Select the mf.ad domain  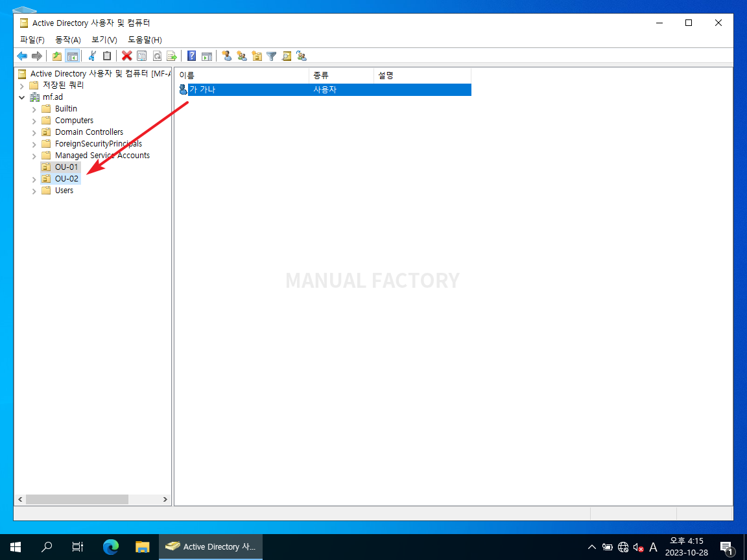point(53,97)
